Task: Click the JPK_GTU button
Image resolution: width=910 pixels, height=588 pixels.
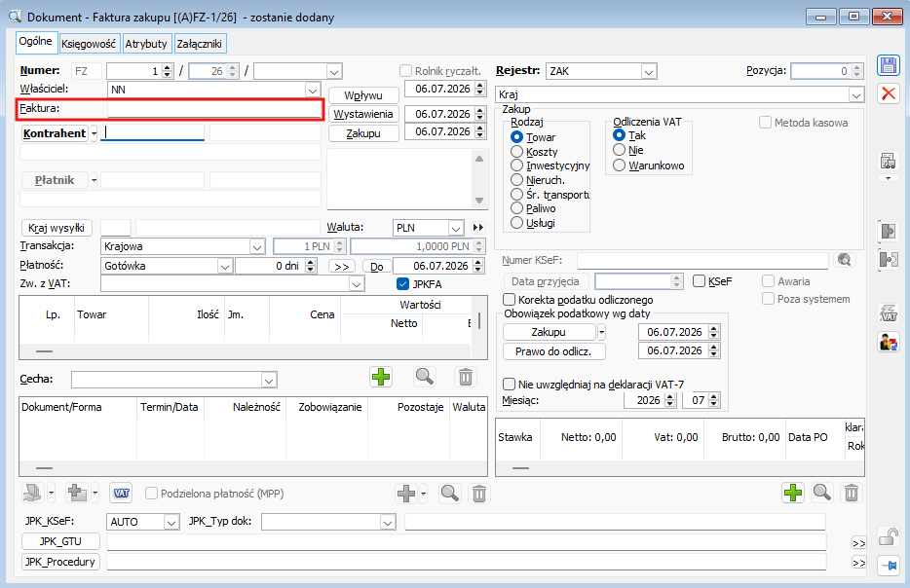Action: point(60,541)
